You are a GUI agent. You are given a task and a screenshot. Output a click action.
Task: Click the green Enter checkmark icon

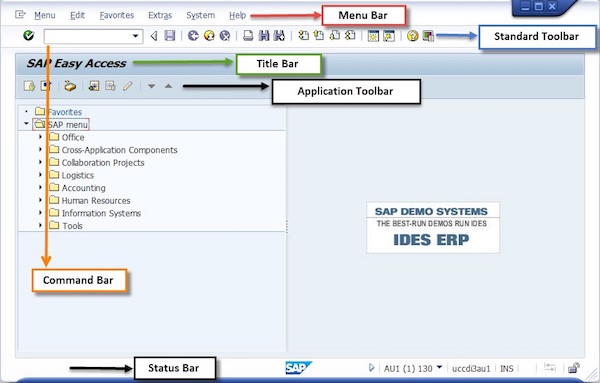pos(29,36)
